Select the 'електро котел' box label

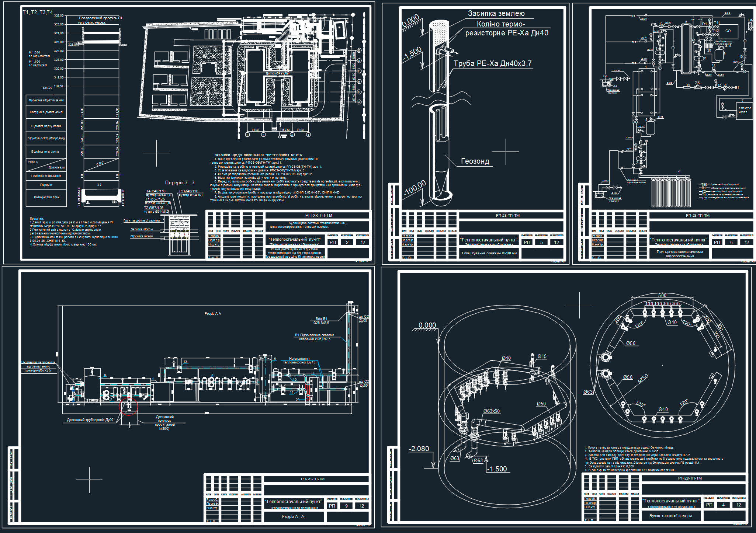[745, 110]
